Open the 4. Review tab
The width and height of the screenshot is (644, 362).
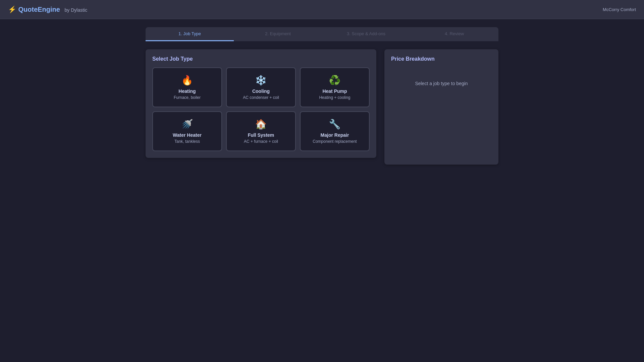(454, 34)
